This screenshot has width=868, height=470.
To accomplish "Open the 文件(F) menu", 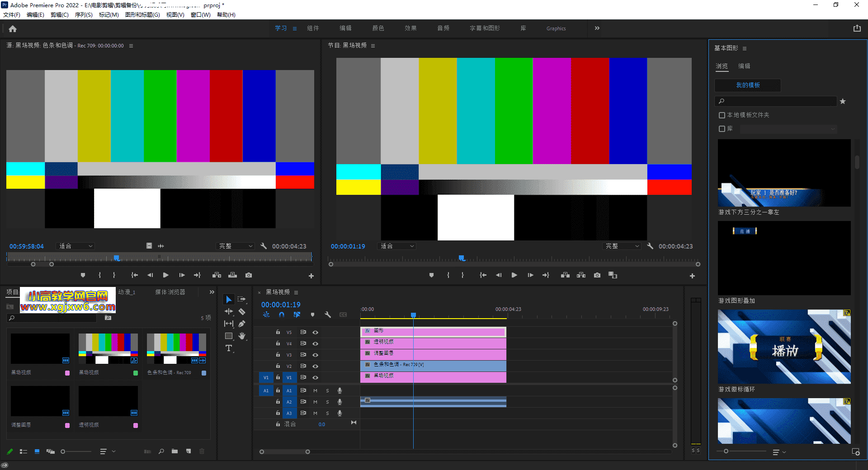I will coord(12,15).
